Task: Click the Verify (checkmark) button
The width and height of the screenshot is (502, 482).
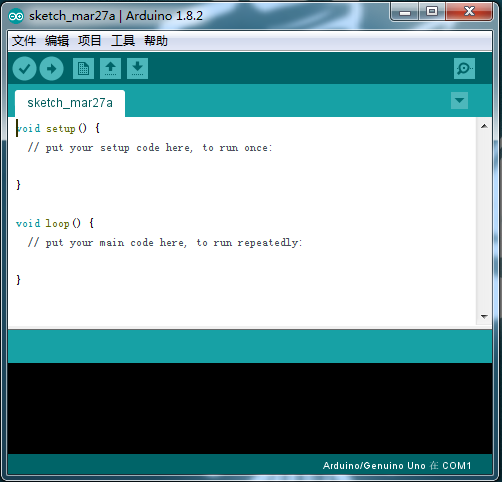Action: [24, 69]
